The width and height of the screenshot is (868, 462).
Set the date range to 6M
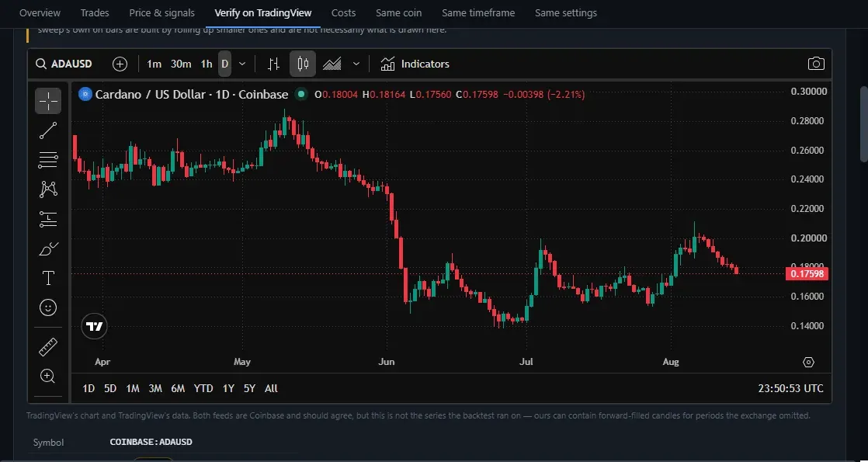[178, 388]
